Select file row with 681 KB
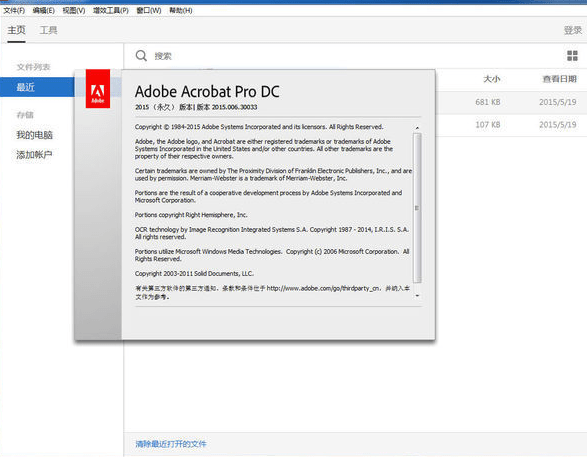Image resolution: width=587 pixels, height=457 pixels. pyautogui.click(x=511, y=102)
